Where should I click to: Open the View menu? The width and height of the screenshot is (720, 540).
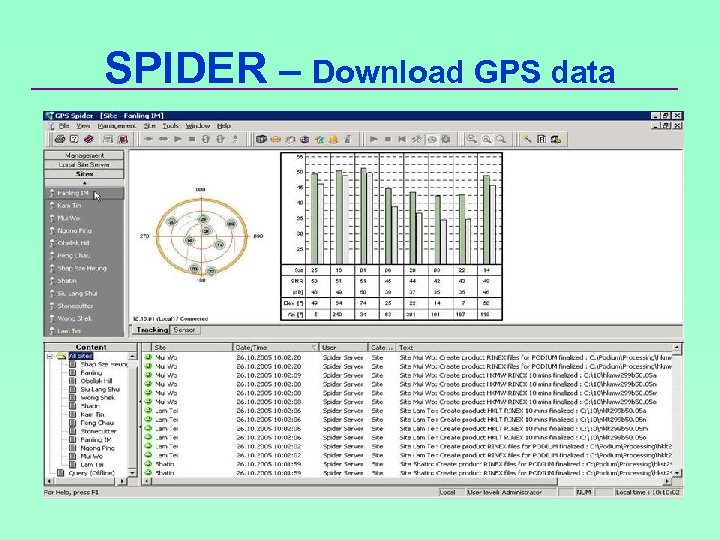point(83,125)
